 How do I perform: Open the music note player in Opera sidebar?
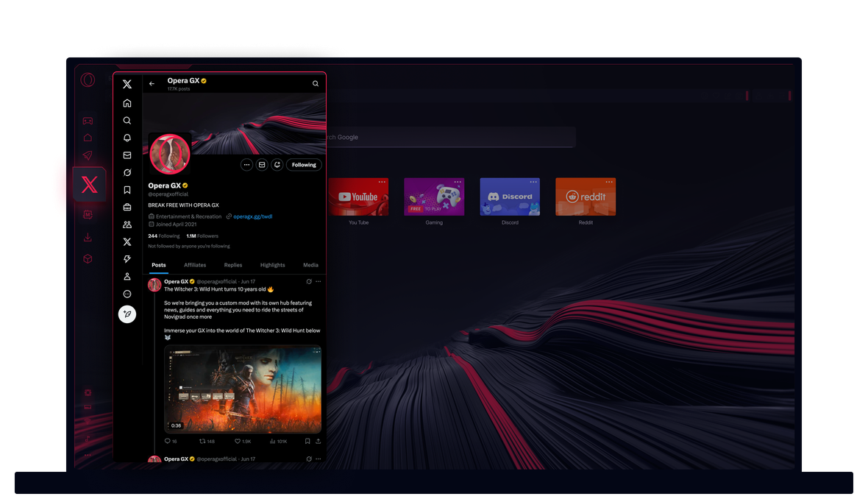pyautogui.click(x=88, y=440)
